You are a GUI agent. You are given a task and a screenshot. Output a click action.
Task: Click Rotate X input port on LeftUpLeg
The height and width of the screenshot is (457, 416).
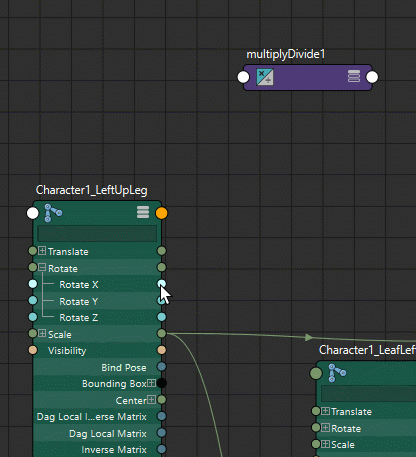[33, 284]
